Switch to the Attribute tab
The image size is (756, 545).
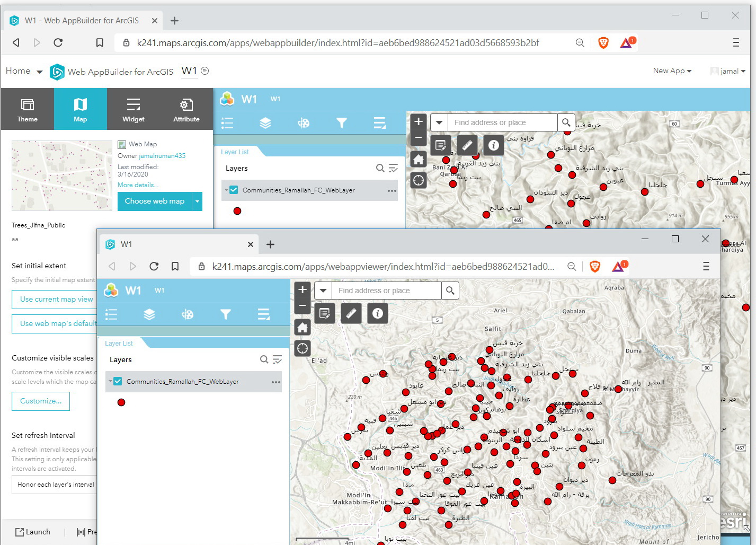tap(186, 109)
